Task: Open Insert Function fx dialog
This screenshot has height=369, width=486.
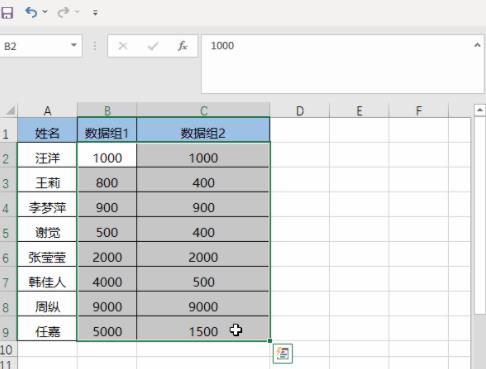Action: coord(182,46)
